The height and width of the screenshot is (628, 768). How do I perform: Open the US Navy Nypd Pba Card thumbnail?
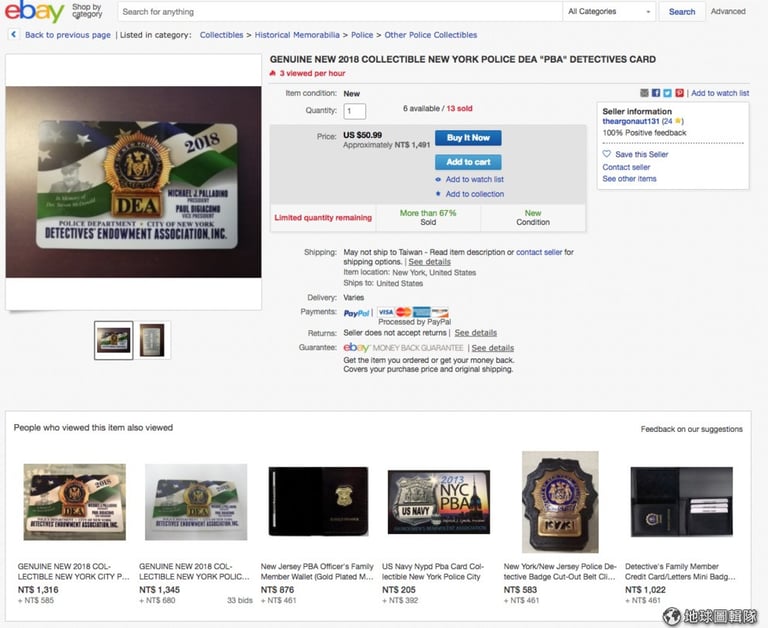point(438,502)
